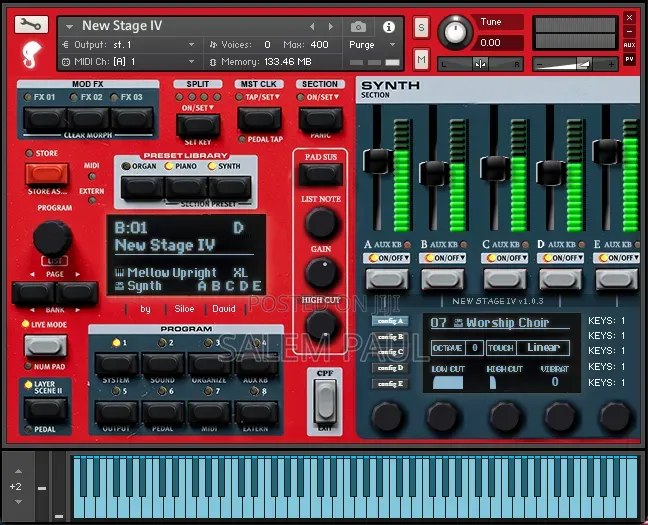Viewport: 648px width, 525px height.
Task: Select program 6 PEDAL button
Action: [x=163, y=413]
